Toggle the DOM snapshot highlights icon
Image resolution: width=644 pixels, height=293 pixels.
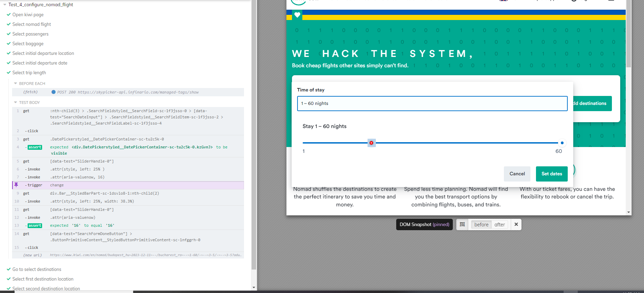point(462,224)
